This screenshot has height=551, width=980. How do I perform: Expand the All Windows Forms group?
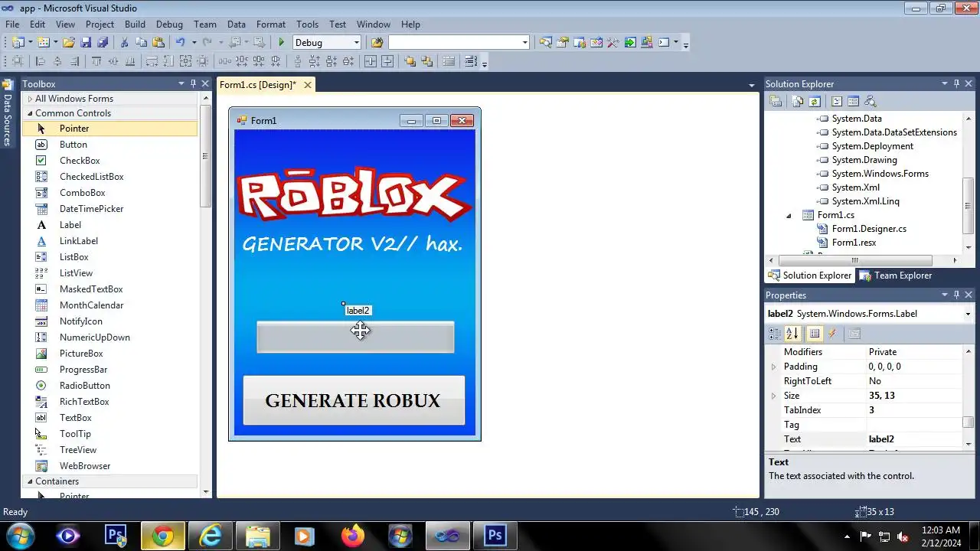pyautogui.click(x=30, y=99)
